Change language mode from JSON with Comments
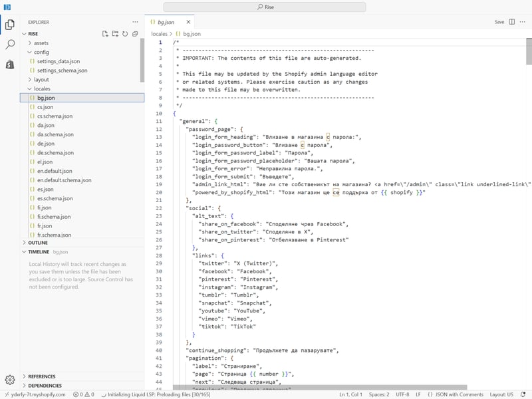The width and height of the screenshot is (532, 399). coord(458,394)
